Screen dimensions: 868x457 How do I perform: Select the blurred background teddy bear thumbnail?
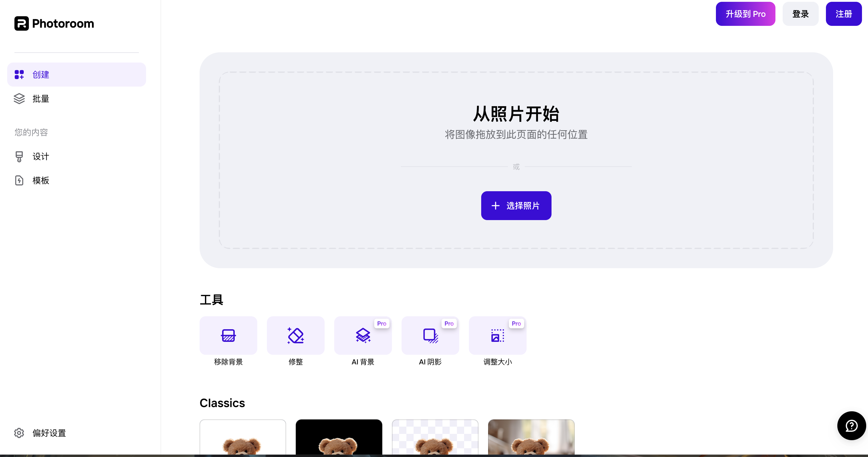coord(531,441)
